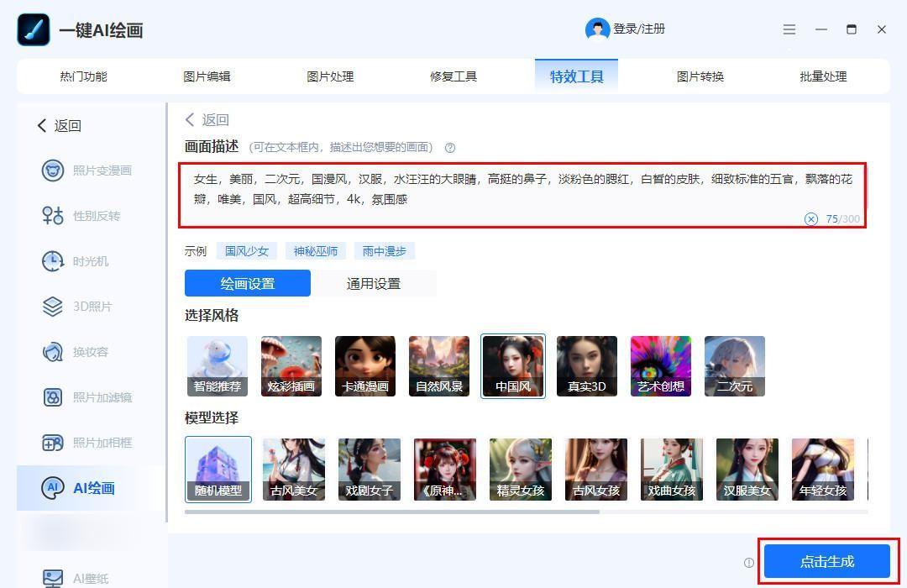
Task: Select 古风女孩 model thumbnail
Action: pyautogui.click(x=596, y=470)
